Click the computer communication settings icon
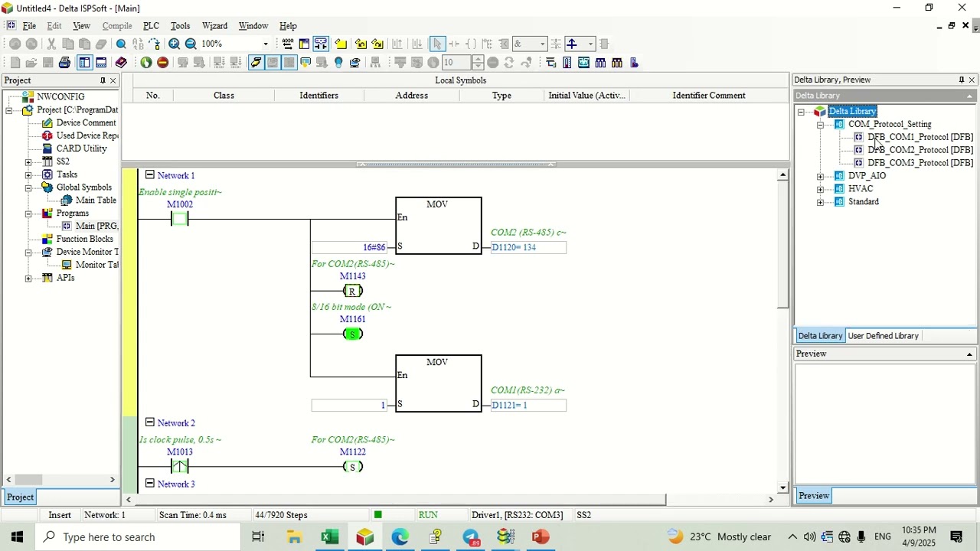Image resolution: width=980 pixels, height=551 pixels. pyautogui.click(x=355, y=62)
